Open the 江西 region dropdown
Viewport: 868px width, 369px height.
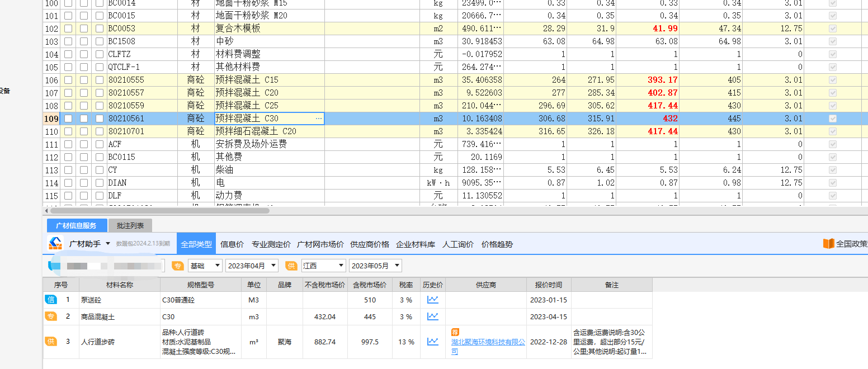(x=323, y=266)
